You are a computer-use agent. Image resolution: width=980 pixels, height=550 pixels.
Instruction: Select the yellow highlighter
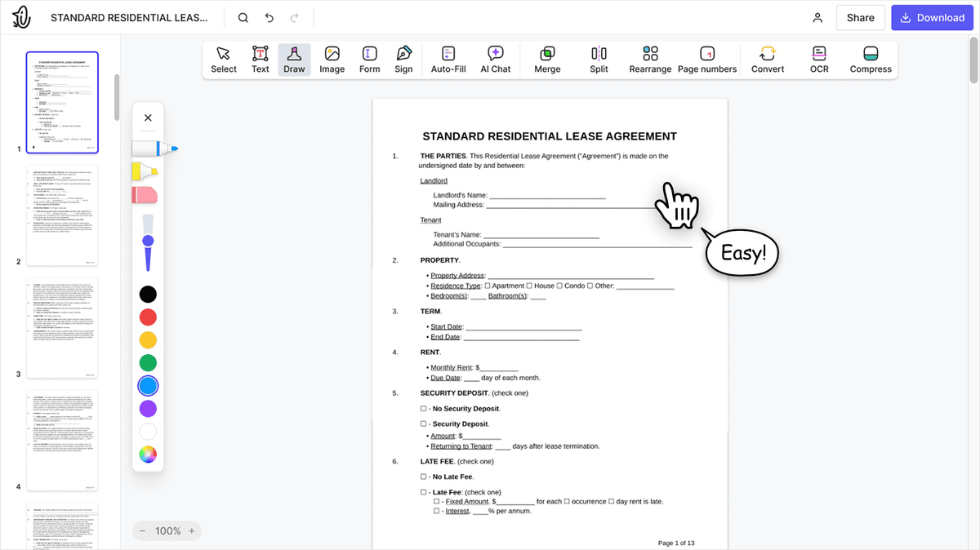coord(145,171)
